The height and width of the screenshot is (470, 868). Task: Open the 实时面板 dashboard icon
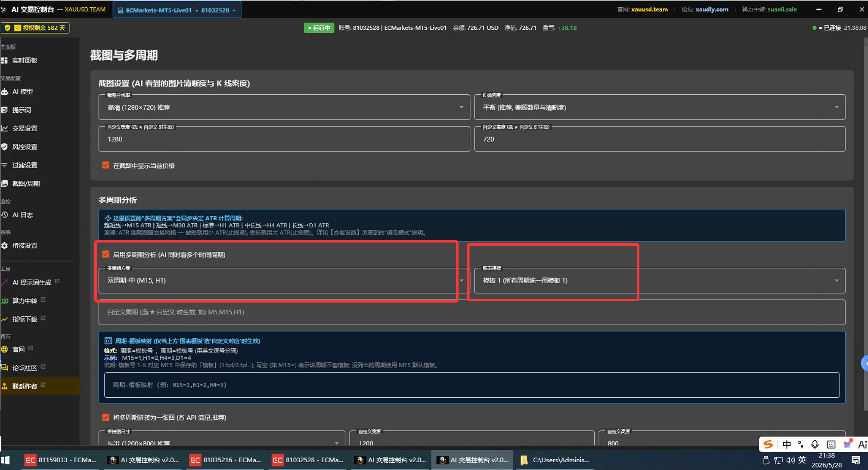click(x=5, y=60)
